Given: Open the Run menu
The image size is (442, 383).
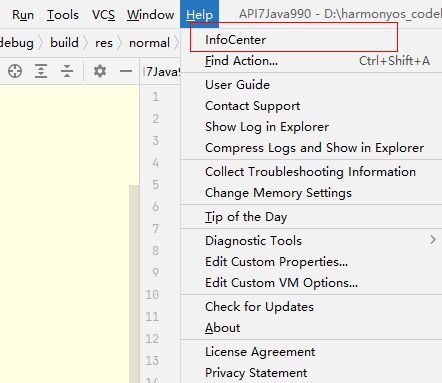Looking at the screenshot, I should point(23,15).
